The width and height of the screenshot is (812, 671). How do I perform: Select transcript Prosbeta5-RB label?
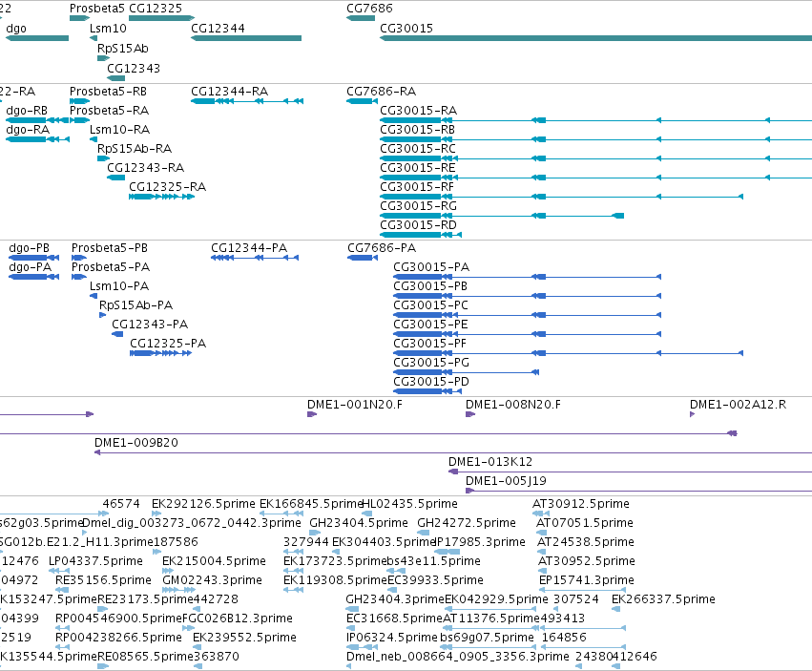click(108, 92)
